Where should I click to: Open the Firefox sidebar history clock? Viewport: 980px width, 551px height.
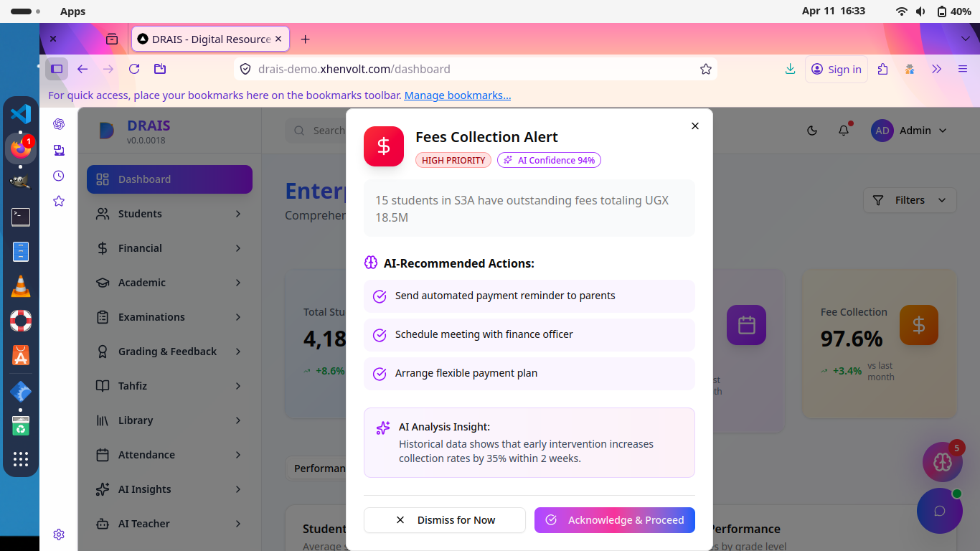[59, 176]
